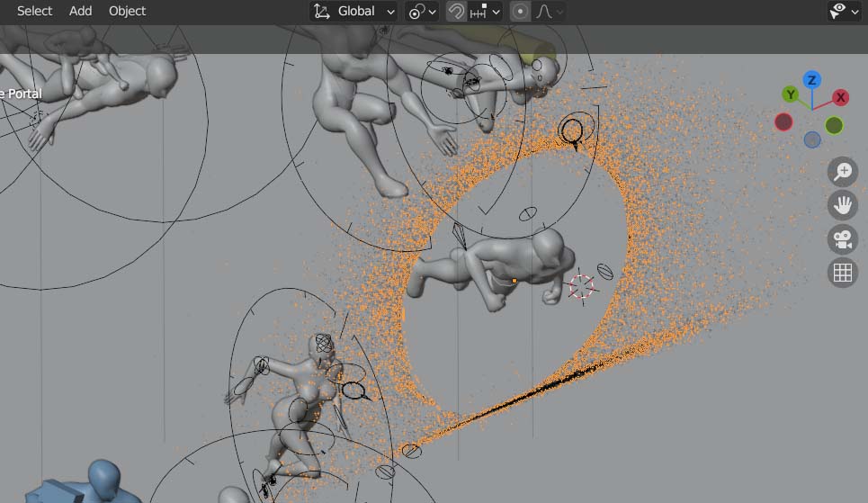Expand the snapping options dropdown
The image size is (868, 503).
(x=485, y=12)
